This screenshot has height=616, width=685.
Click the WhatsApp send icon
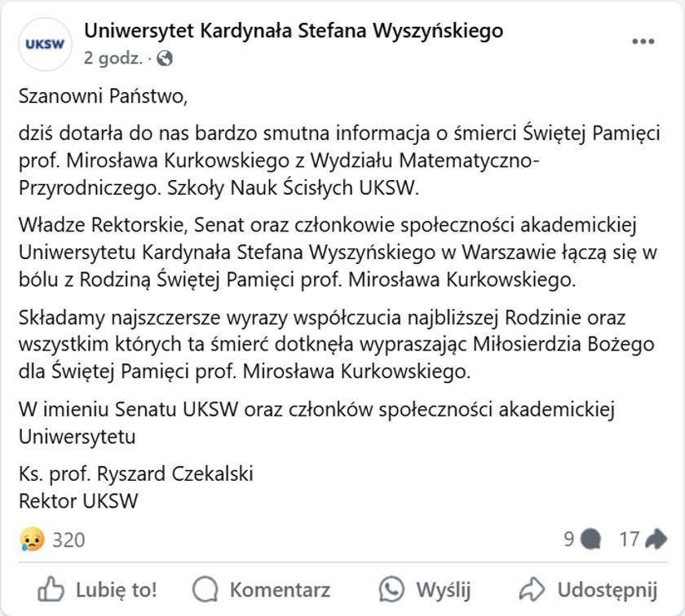[391, 589]
